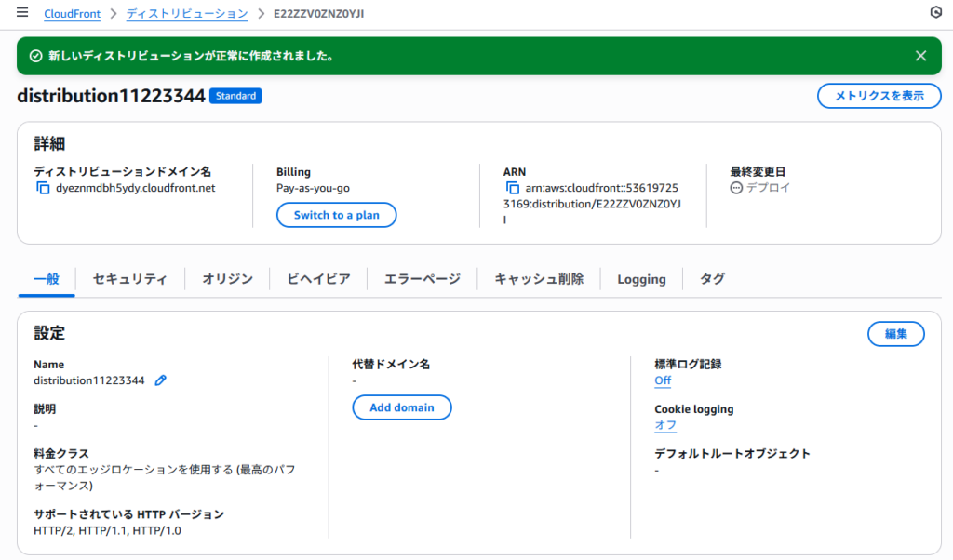Switch to the オリジン tab
The height and width of the screenshot is (560, 953).
[227, 279]
